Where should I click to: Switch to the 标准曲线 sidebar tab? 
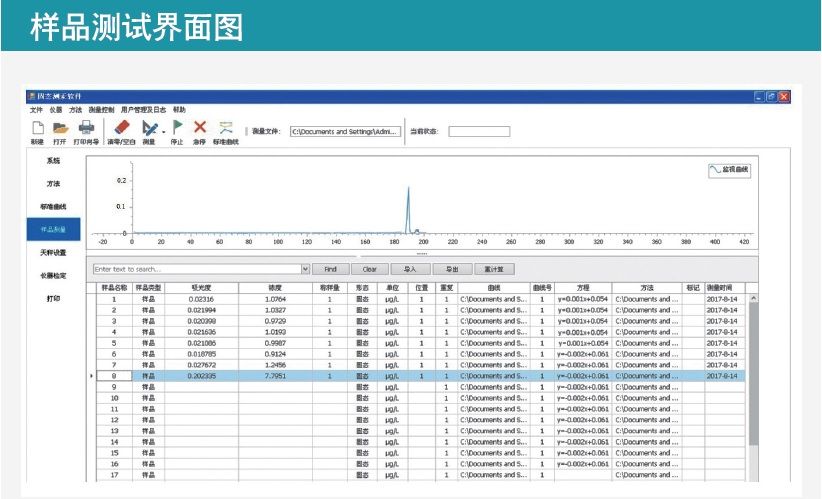(x=53, y=207)
